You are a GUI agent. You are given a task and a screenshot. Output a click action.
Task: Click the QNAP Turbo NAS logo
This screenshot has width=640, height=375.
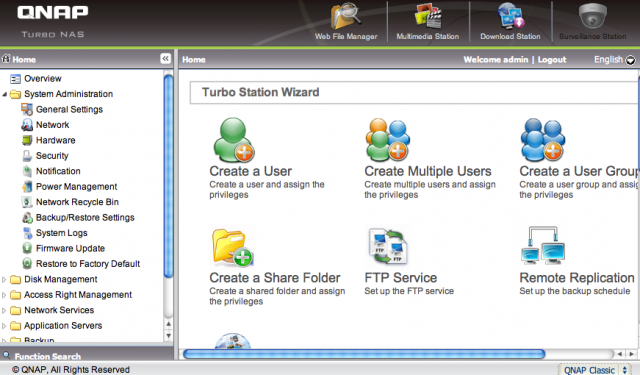pyautogui.click(x=52, y=22)
